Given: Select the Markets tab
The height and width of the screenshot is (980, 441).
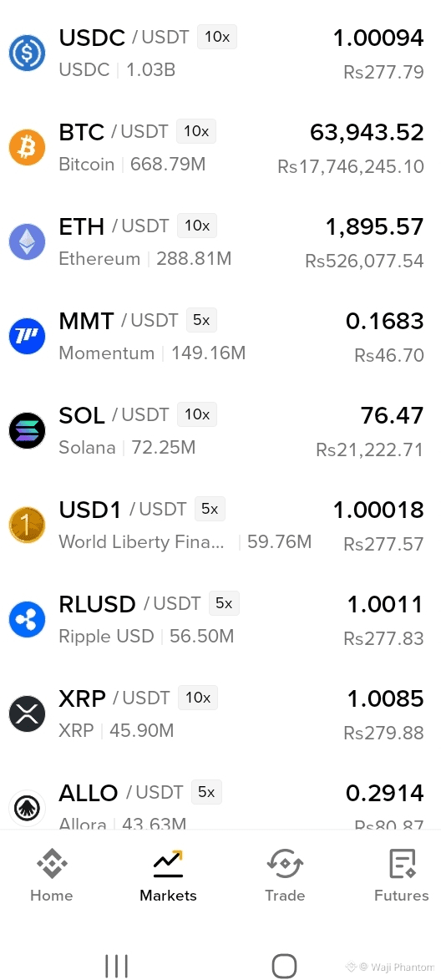Looking at the screenshot, I should 168,876.
